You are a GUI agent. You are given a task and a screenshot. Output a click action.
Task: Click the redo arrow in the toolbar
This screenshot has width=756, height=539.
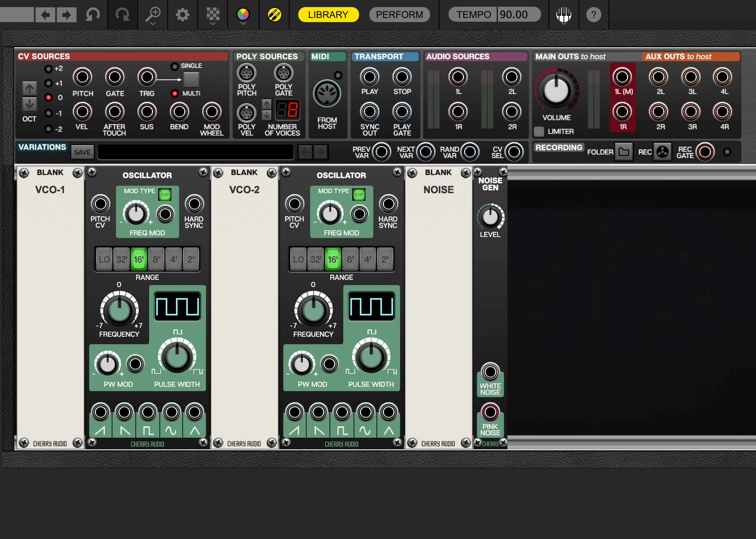[x=122, y=15]
